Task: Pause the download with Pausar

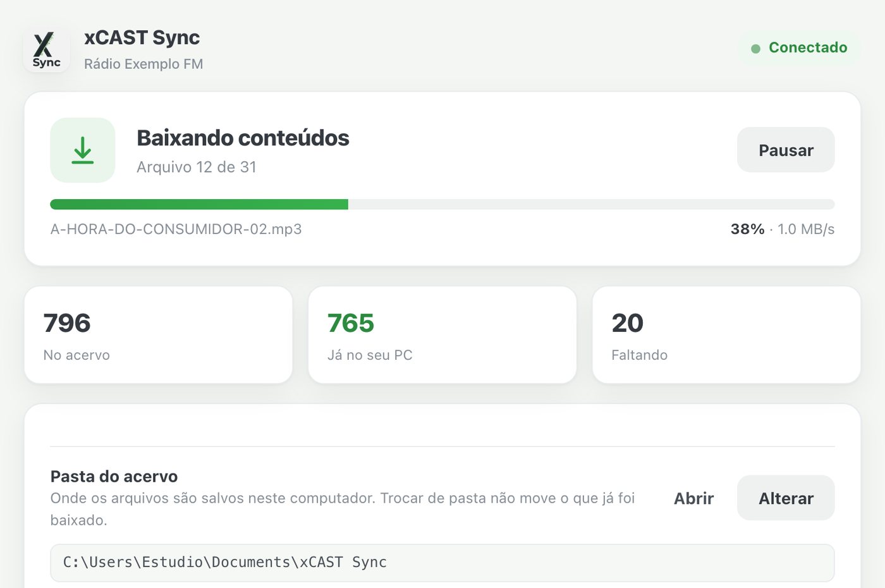Action: 786,150
